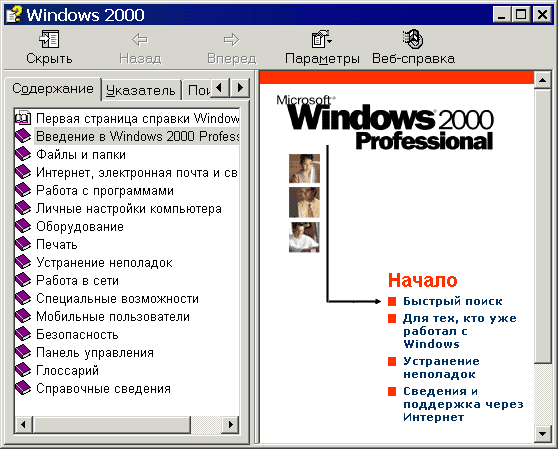Image resolution: width=558 pixels, height=449 pixels.
Task: Expand the Панель управления topic
Action: 95,353
